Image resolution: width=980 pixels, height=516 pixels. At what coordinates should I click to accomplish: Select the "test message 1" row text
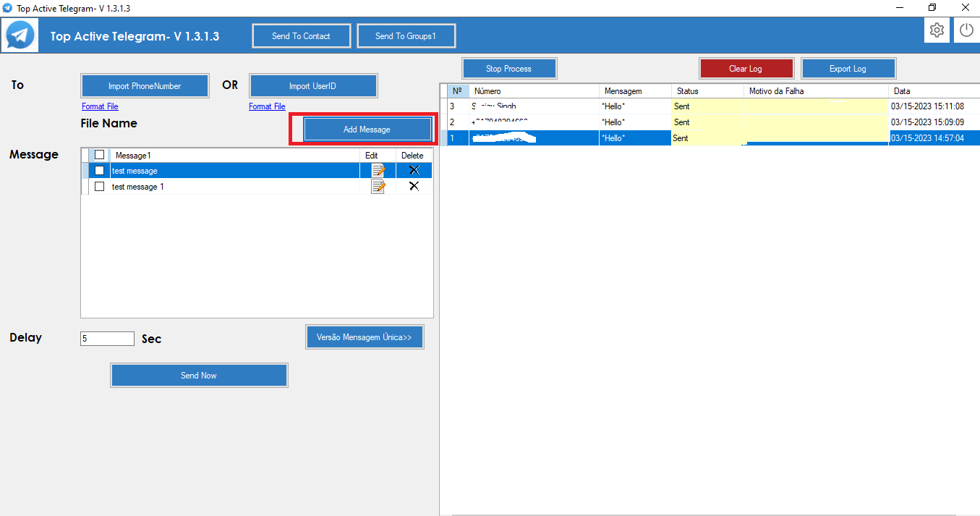pyautogui.click(x=138, y=187)
